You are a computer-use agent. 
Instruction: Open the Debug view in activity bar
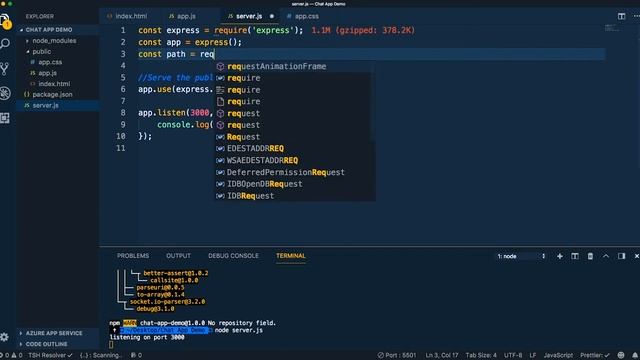tap(5, 93)
